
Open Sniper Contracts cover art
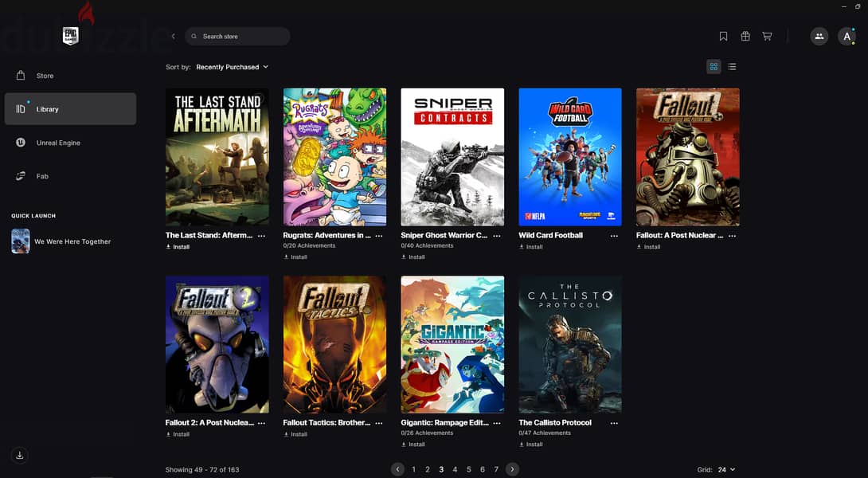(452, 157)
